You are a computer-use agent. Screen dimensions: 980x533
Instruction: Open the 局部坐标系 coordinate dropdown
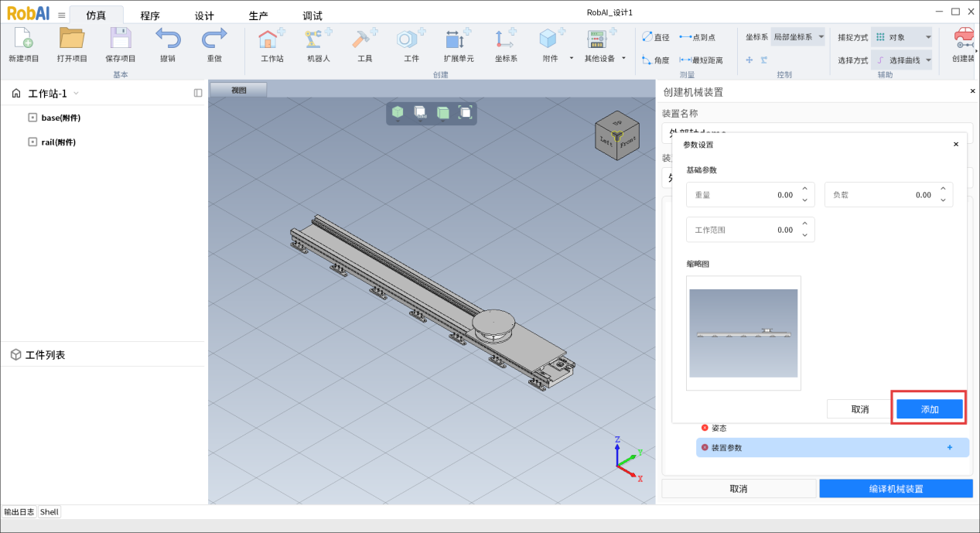click(798, 36)
